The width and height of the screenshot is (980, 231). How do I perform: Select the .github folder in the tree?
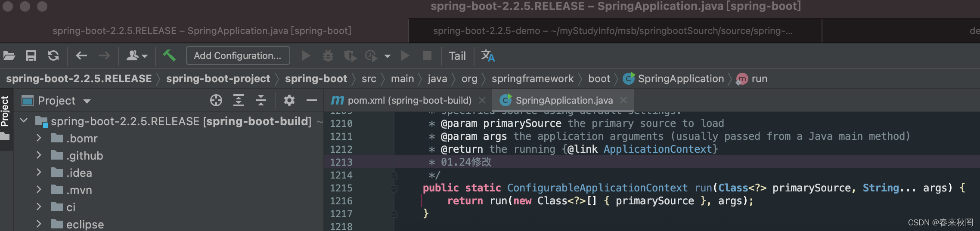77,156
